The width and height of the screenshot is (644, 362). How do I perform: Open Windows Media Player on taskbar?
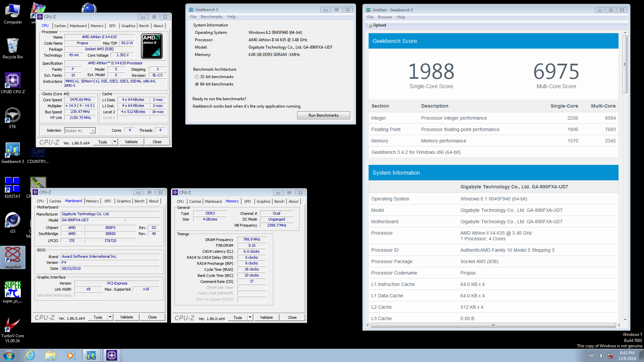click(x=71, y=355)
